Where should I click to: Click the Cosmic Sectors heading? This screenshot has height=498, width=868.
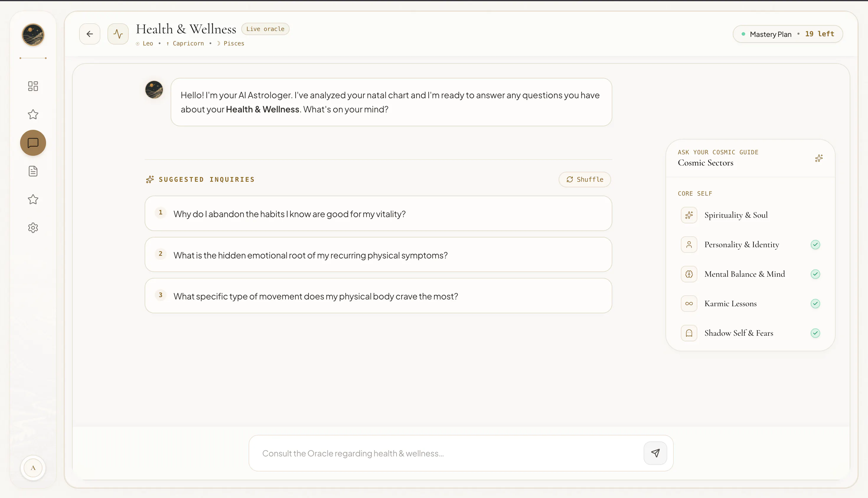[x=705, y=163]
